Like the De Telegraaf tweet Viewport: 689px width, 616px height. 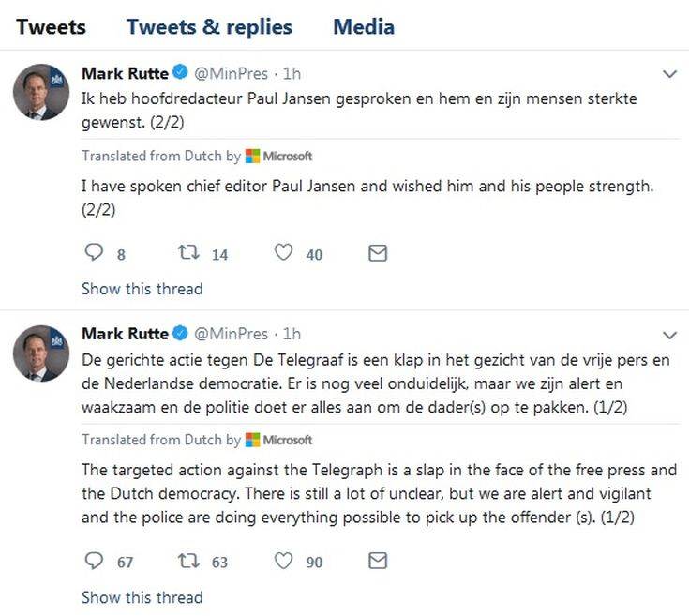pos(285,561)
